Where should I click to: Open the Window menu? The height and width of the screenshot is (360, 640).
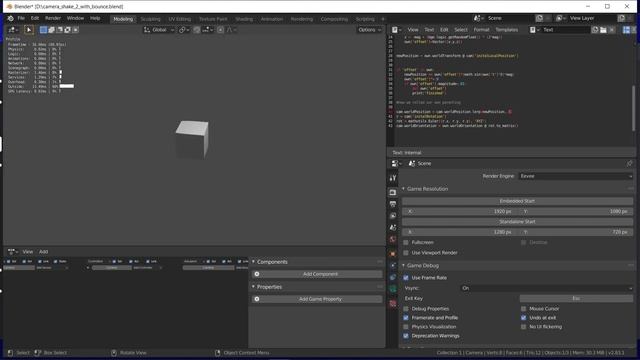pos(75,18)
